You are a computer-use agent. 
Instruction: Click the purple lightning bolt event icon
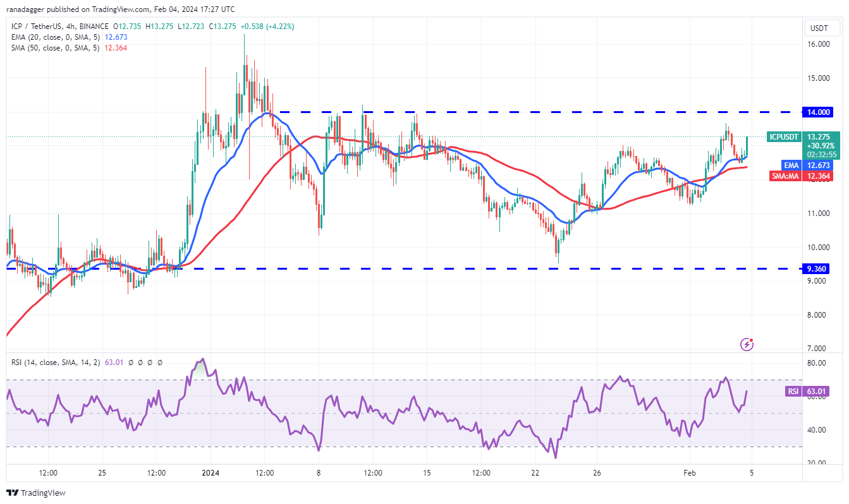(747, 344)
